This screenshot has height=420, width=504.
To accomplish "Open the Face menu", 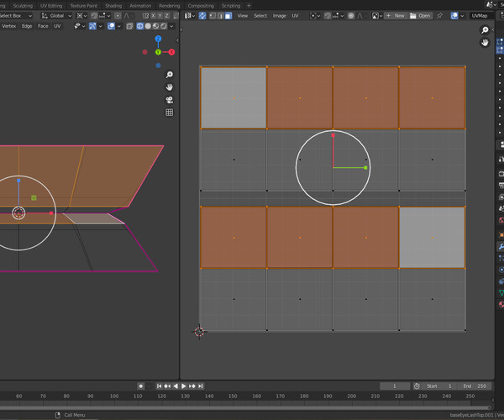I will (x=43, y=26).
